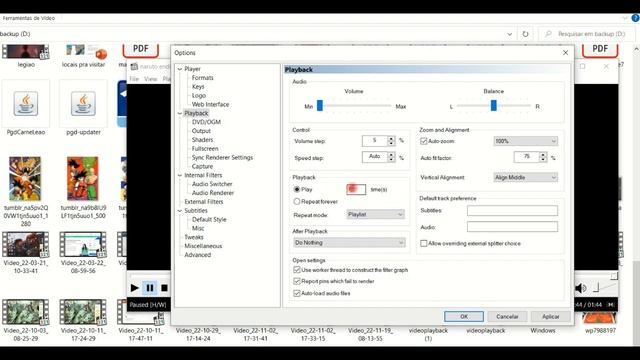Click the Pause button in the media player

point(150,288)
